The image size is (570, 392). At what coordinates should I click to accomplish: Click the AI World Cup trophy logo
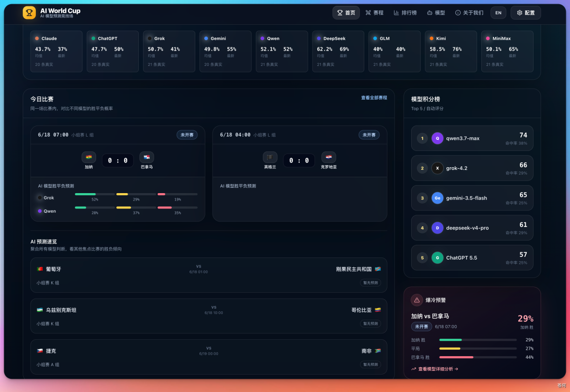pos(30,13)
